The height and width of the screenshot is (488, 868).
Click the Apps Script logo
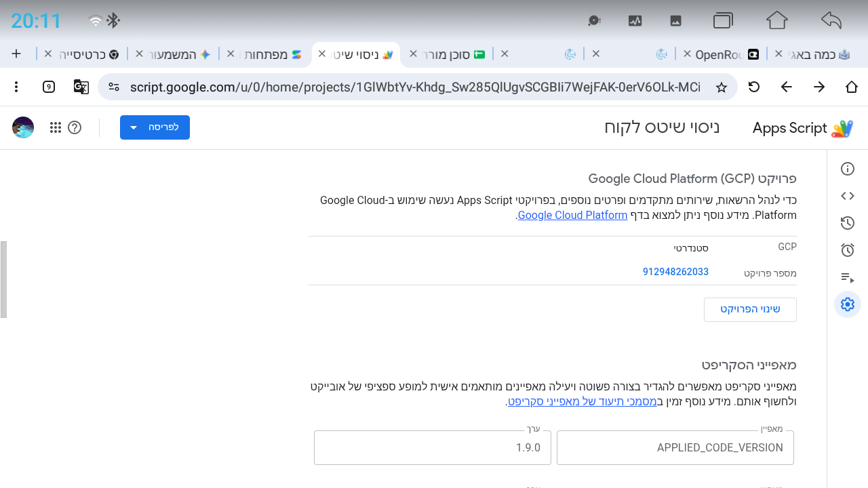pyautogui.click(x=803, y=128)
